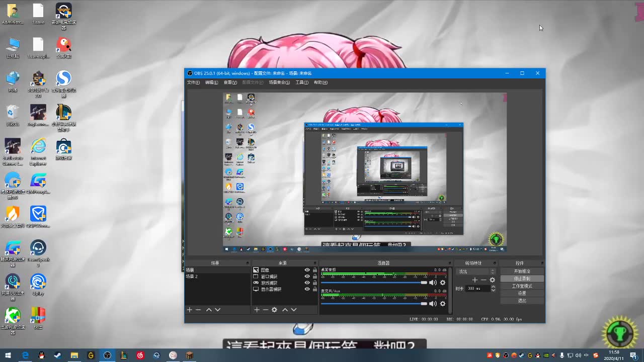This screenshot has width=644, height=362.
Task: Open OBS 设置 settings button
Action: pos(522,293)
